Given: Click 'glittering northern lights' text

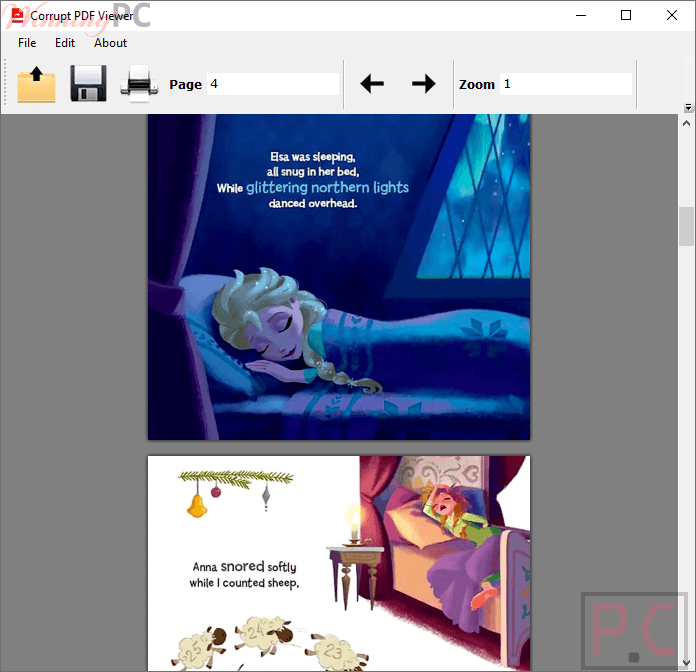Looking at the screenshot, I should coord(327,187).
